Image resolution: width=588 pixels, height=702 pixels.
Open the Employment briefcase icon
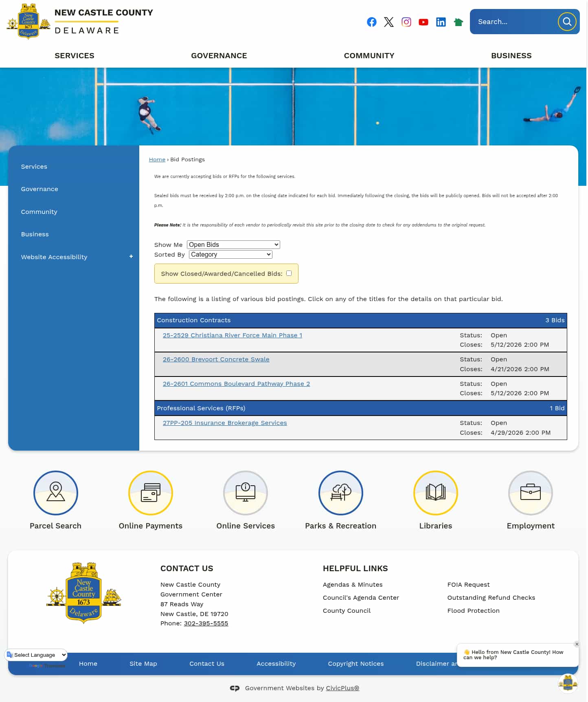[531, 493]
